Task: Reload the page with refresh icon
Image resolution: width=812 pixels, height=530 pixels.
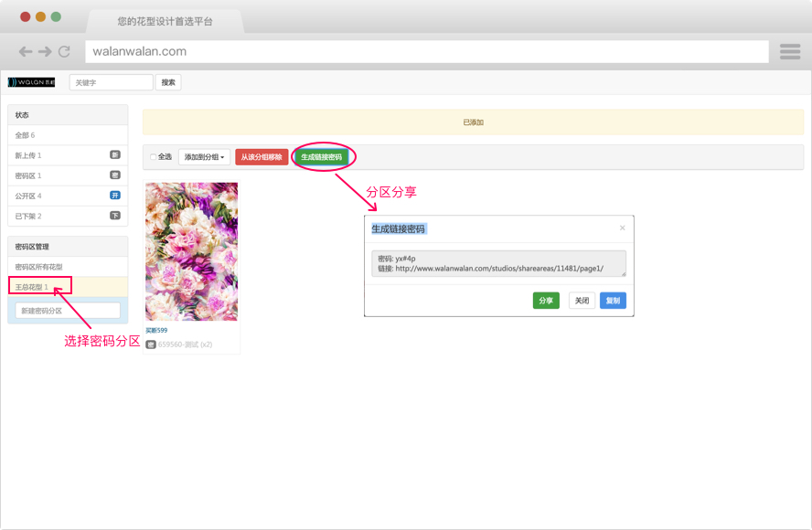Action: 64,52
